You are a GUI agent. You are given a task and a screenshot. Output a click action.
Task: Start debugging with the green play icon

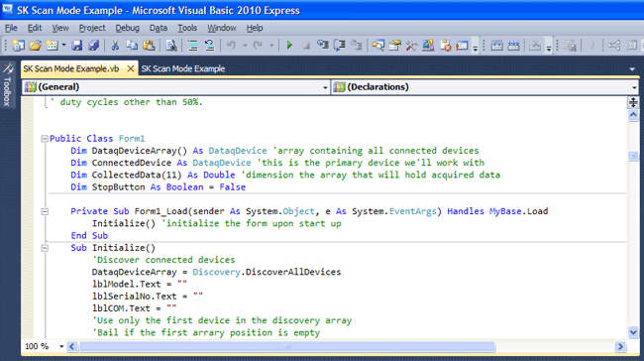[x=289, y=46]
